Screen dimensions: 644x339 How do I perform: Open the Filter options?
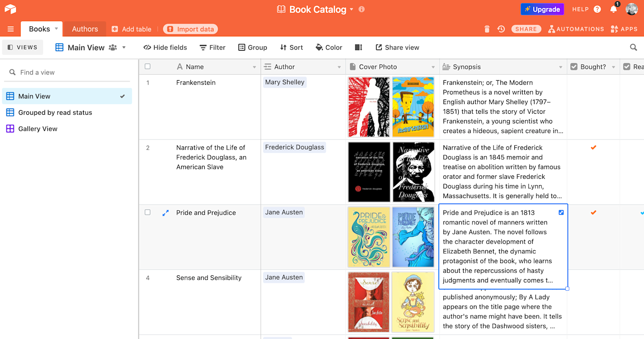pos(213,47)
